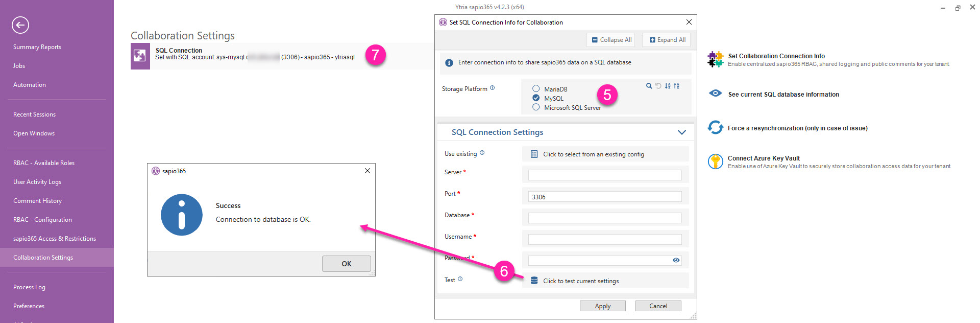This screenshot has width=980, height=323.
Task: Click the Server input field
Action: (x=605, y=175)
